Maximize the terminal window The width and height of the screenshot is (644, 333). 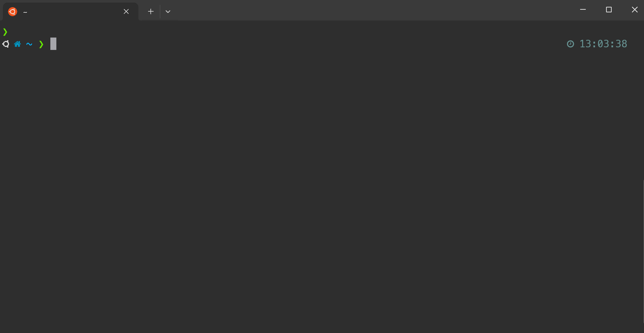[609, 10]
